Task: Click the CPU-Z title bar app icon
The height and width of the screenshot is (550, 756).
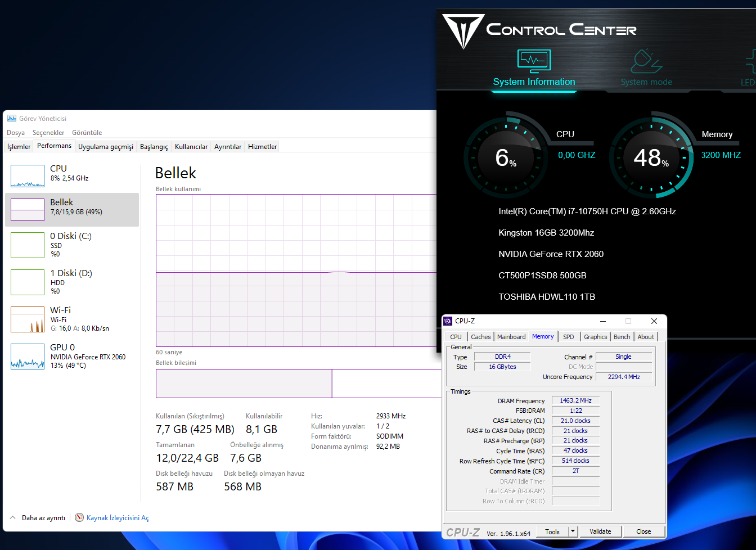Action: pos(448,321)
